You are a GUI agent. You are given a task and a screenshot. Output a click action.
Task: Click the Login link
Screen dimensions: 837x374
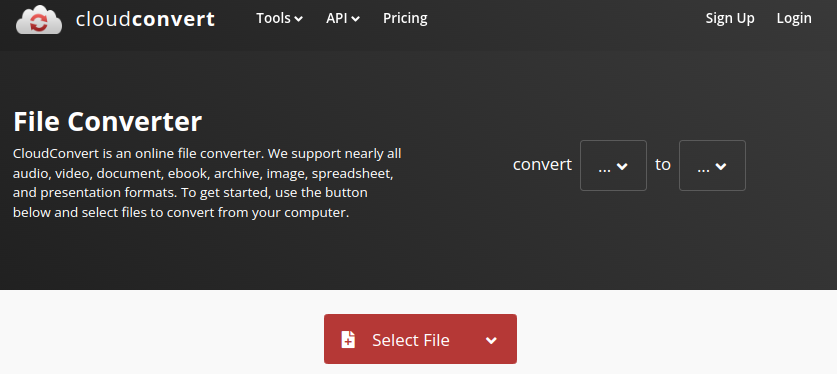pyautogui.click(x=794, y=19)
